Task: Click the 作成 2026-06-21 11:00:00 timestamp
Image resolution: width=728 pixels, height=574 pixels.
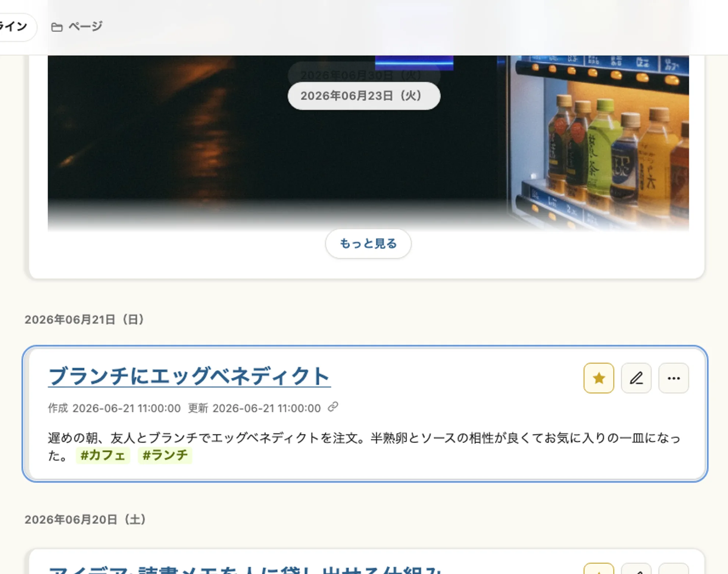Action: (x=114, y=408)
